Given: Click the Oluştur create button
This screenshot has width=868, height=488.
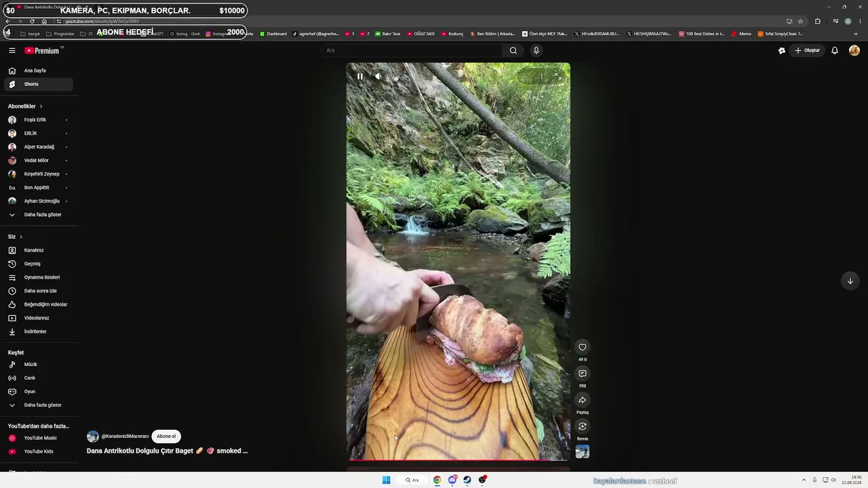Looking at the screenshot, I should [807, 50].
